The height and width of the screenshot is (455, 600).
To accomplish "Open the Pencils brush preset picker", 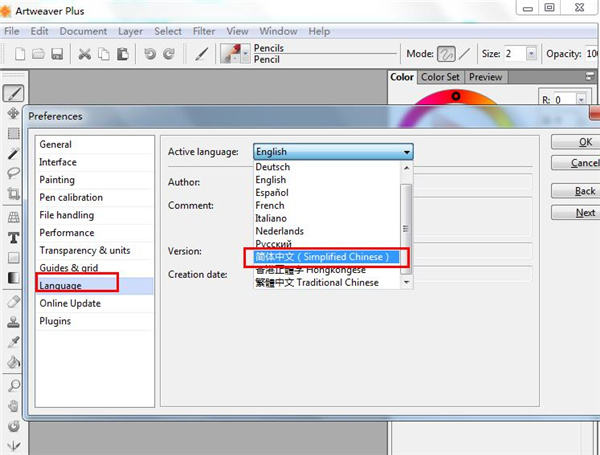I will 235,54.
